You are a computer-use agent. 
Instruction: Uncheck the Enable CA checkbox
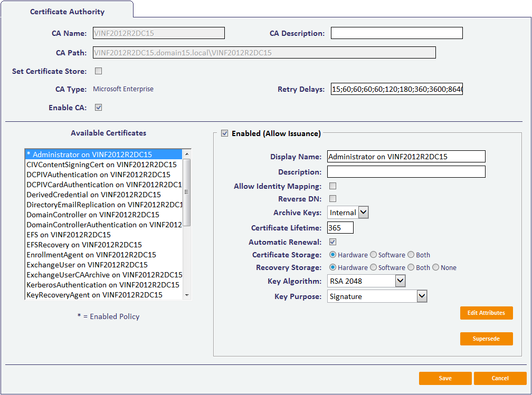pos(98,108)
